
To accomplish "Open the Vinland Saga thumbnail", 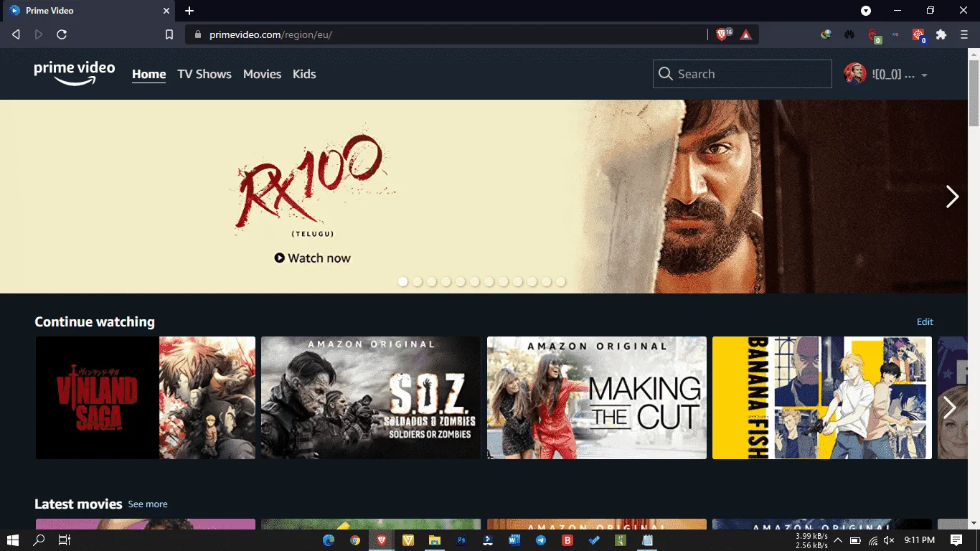I will [x=146, y=397].
